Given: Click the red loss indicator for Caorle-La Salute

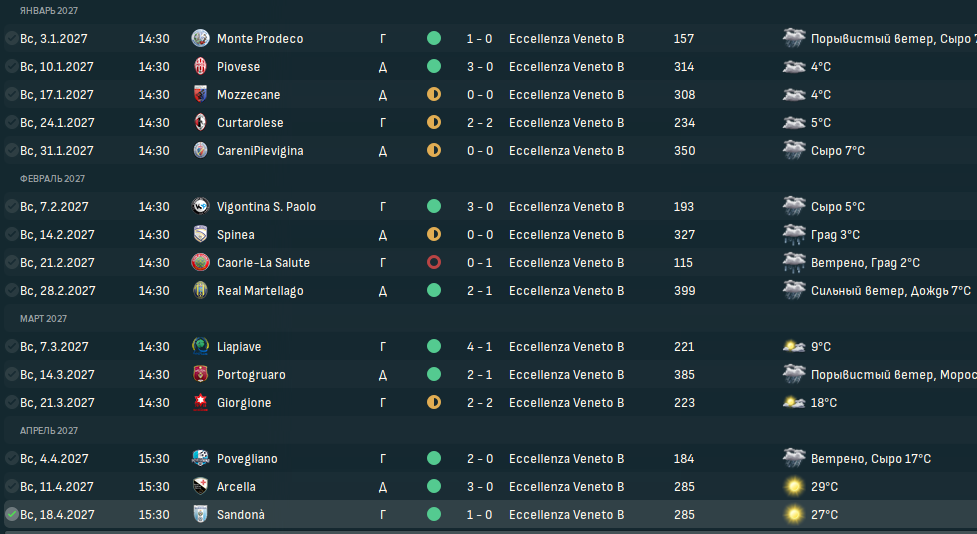Looking at the screenshot, I should point(434,262).
